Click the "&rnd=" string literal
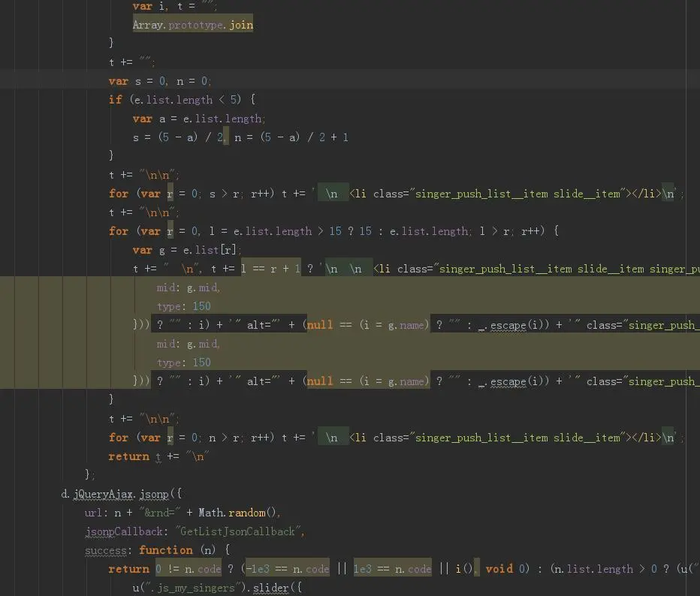Image resolution: width=700 pixels, height=596 pixels. click(x=159, y=513)
